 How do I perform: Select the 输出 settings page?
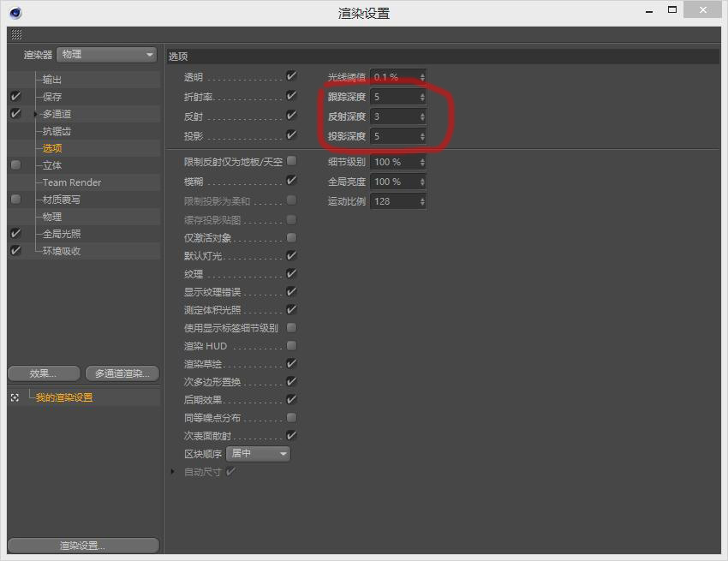(52, 80)
